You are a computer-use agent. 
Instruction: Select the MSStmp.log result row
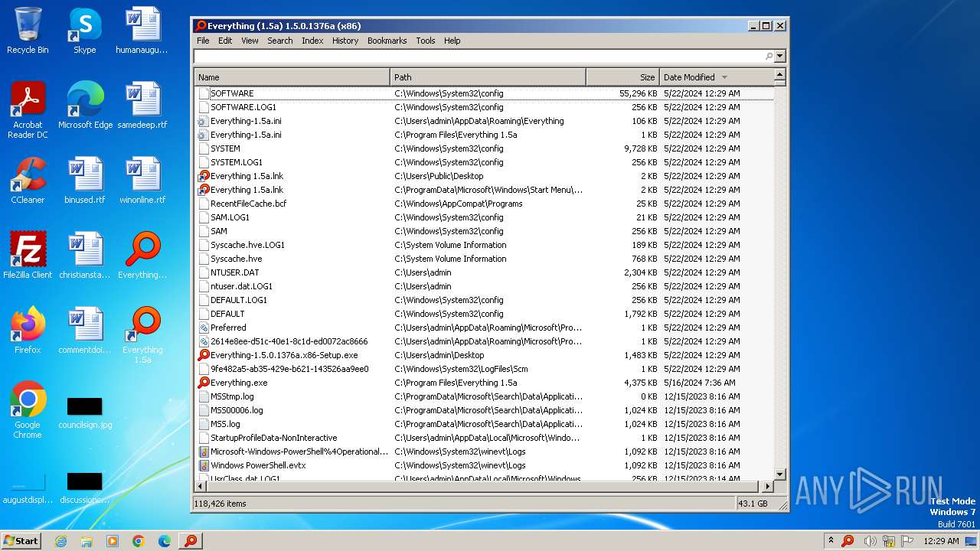click(484, 396)
